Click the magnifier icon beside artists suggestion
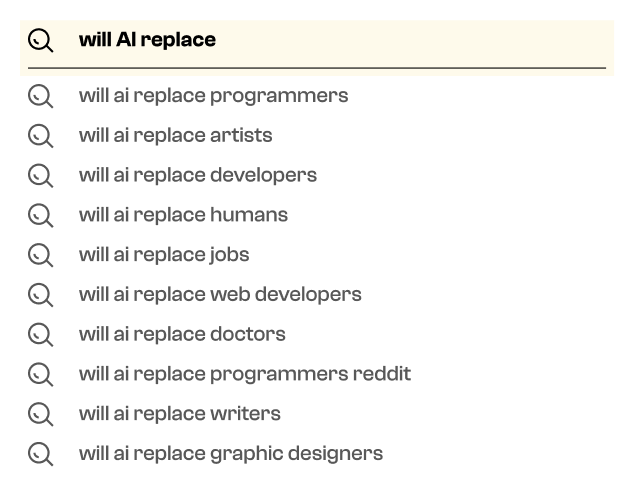 (x=40, y=136)
